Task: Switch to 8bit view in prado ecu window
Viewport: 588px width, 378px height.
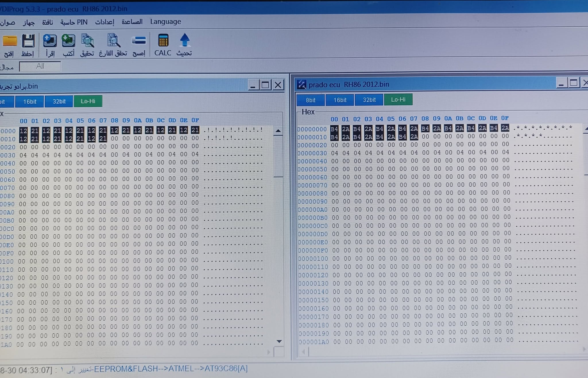Action: 310,100
